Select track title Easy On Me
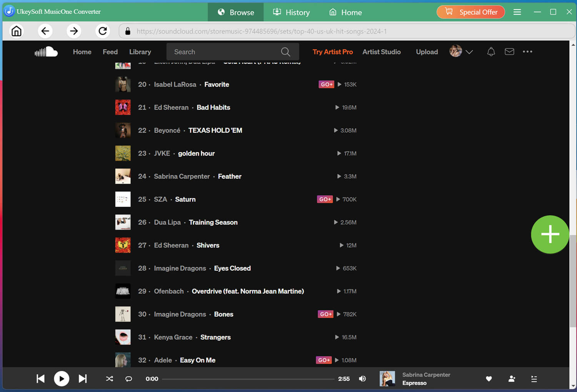577x392 pixels. click(x=198, y=360)
